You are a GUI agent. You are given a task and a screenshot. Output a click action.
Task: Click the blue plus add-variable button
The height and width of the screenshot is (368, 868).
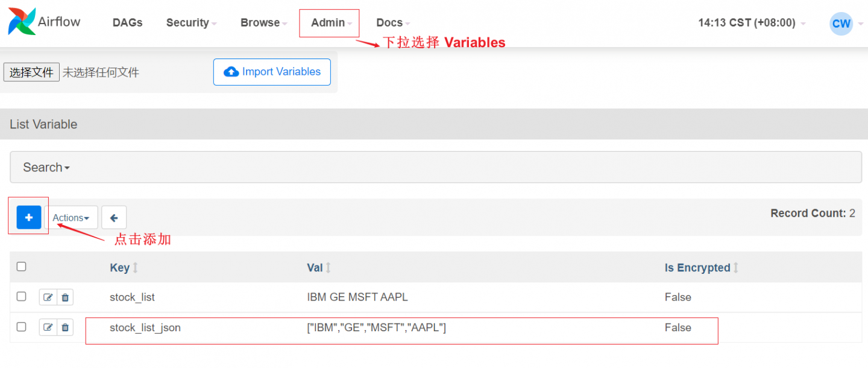(x=29, y=217)
